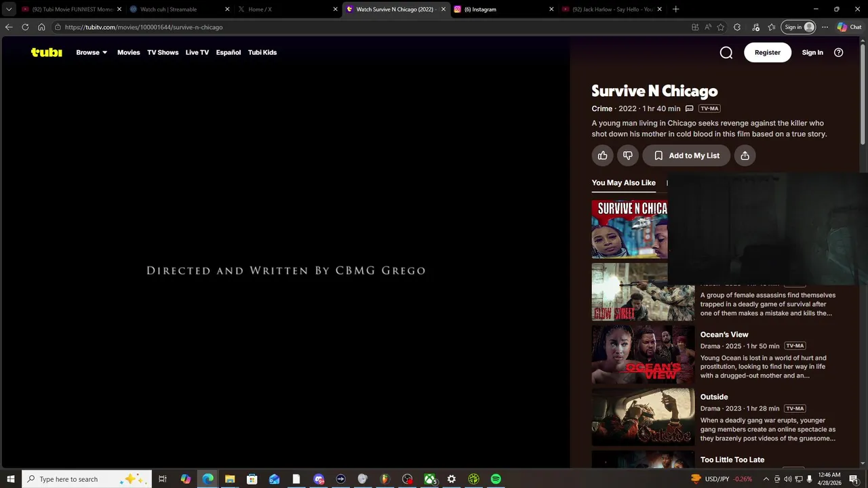Image resolution: width=868 pixels, height=488 pixels.
Task: Click the Survive N Chicago movie title
Action: 654,91
